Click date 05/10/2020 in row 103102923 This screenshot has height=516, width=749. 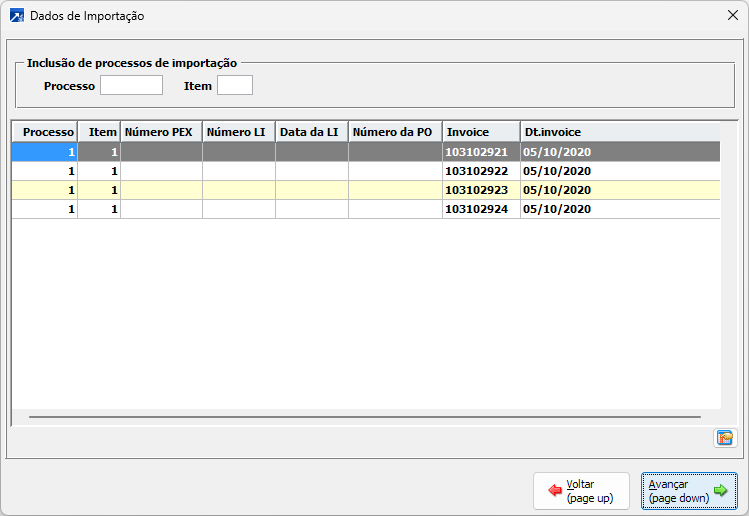(x=620, y=190)
